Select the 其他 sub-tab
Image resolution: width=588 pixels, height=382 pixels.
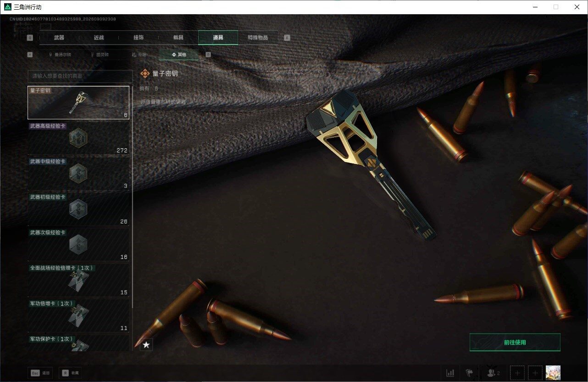179,55
